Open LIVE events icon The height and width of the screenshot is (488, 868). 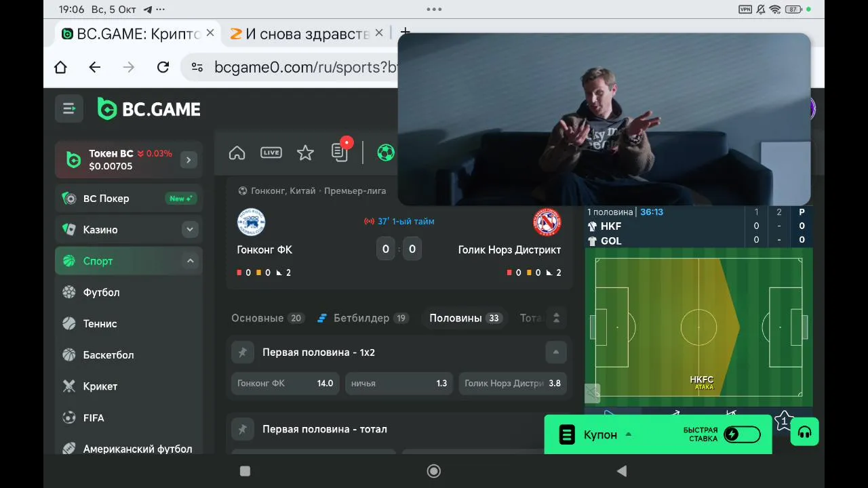tap(271, 152)
